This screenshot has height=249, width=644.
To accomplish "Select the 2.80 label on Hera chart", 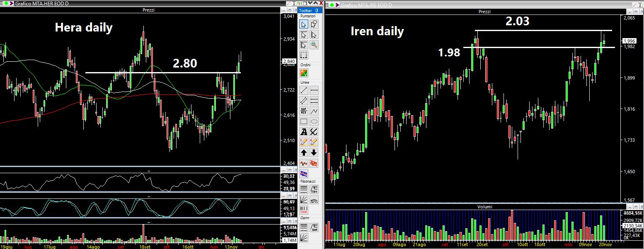I will click(185, 63).
